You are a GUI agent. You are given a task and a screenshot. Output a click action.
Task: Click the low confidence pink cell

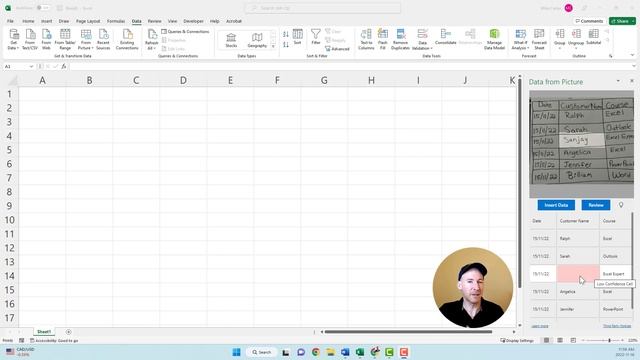point(578,273)
